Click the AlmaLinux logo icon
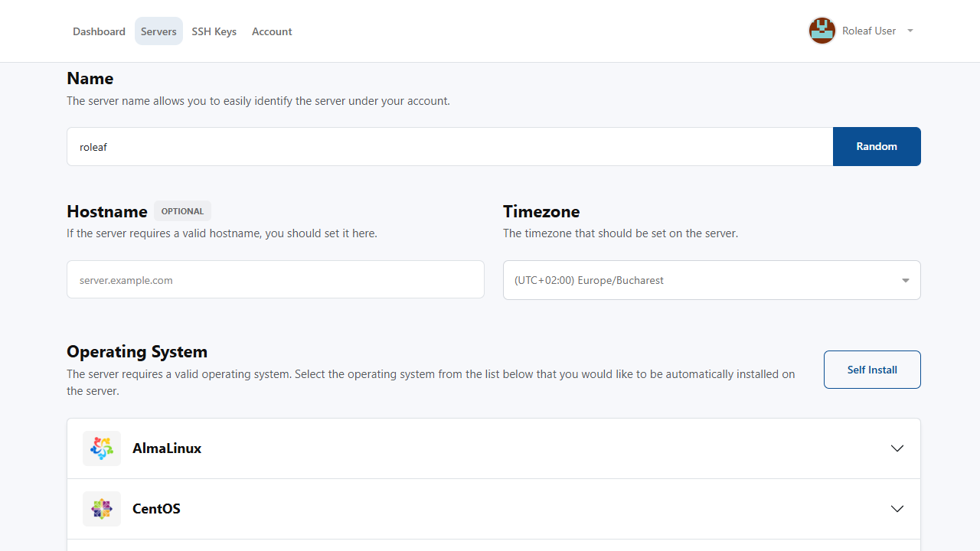980x551 pixels. pyautogui.click(x=102, y=448)
